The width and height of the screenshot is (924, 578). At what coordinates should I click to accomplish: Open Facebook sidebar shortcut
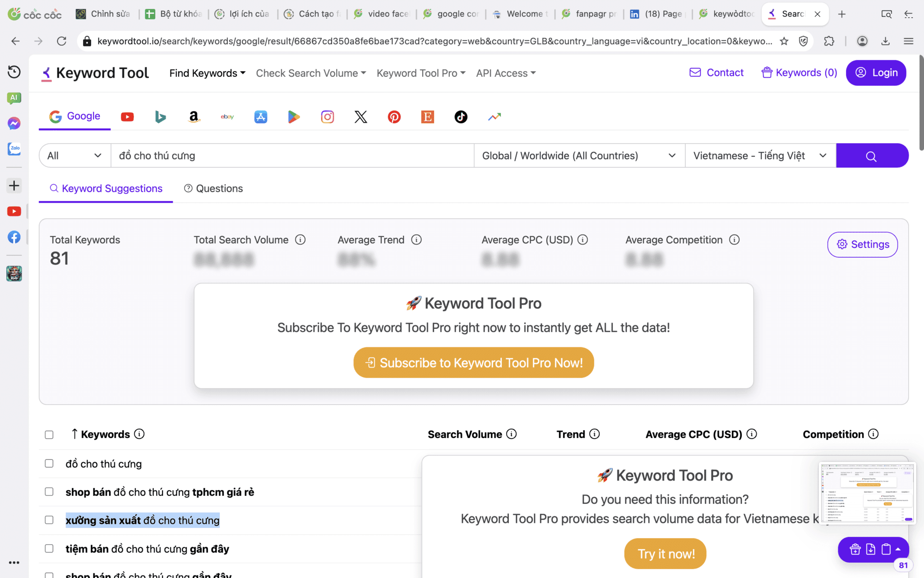click(x=14, y=237)
